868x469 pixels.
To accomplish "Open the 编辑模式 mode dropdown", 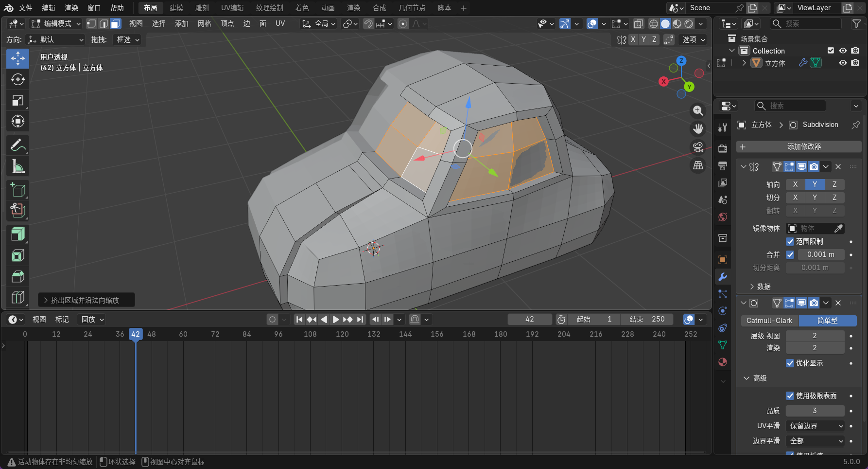I will (56, 23).
